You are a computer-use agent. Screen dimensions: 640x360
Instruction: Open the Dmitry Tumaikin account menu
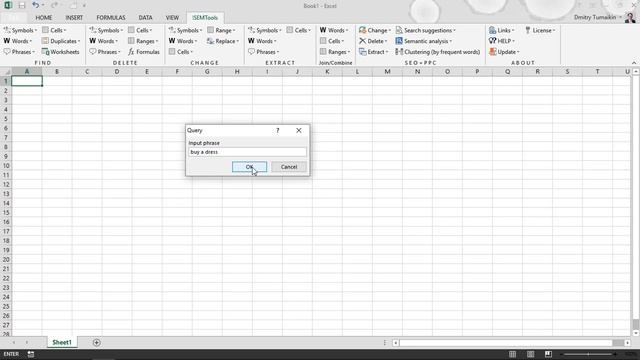(x=598, y=17)
